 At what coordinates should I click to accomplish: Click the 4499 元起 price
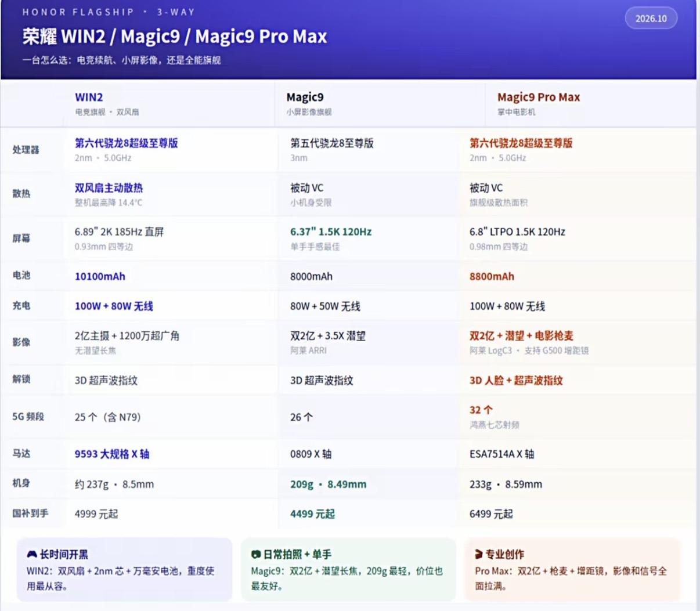pos(312,514)
